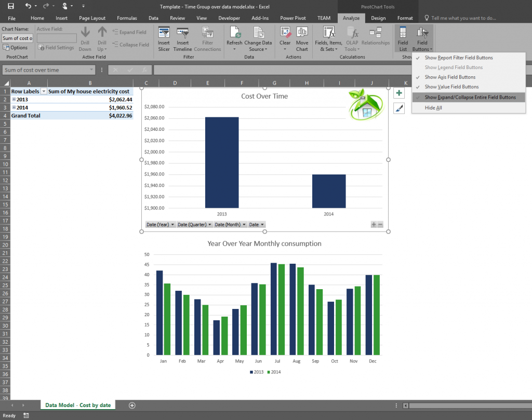
Task: Expand the 2013 row in pivot table
Action: tap(14, 99)
